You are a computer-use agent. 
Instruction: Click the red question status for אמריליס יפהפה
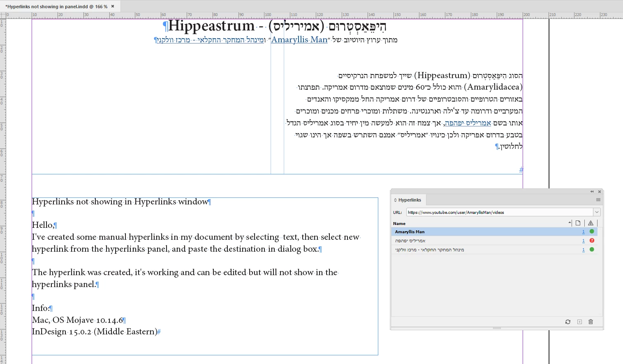(x=592, y=241)
